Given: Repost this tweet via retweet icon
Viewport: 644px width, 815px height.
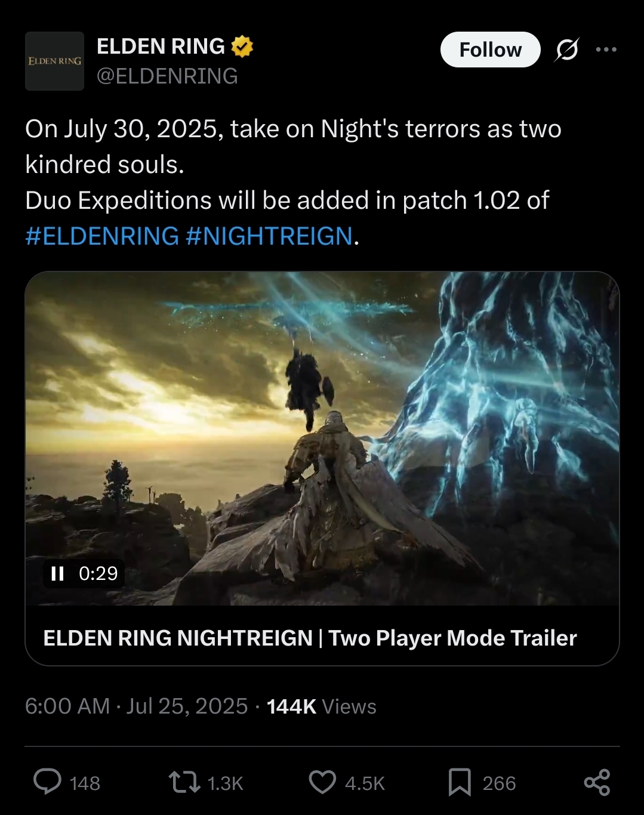Looking at the screenshot, I should 184,782.
